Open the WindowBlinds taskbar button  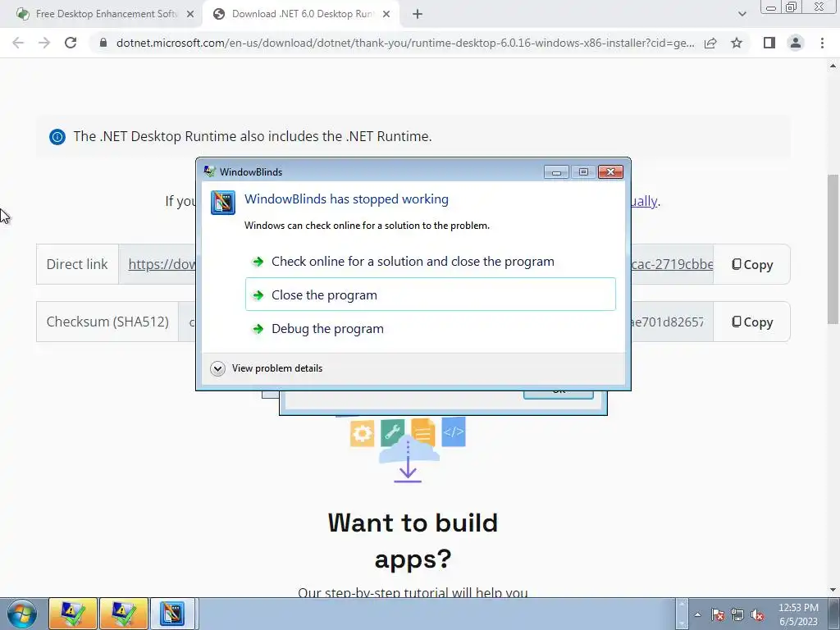click(172, 614)
